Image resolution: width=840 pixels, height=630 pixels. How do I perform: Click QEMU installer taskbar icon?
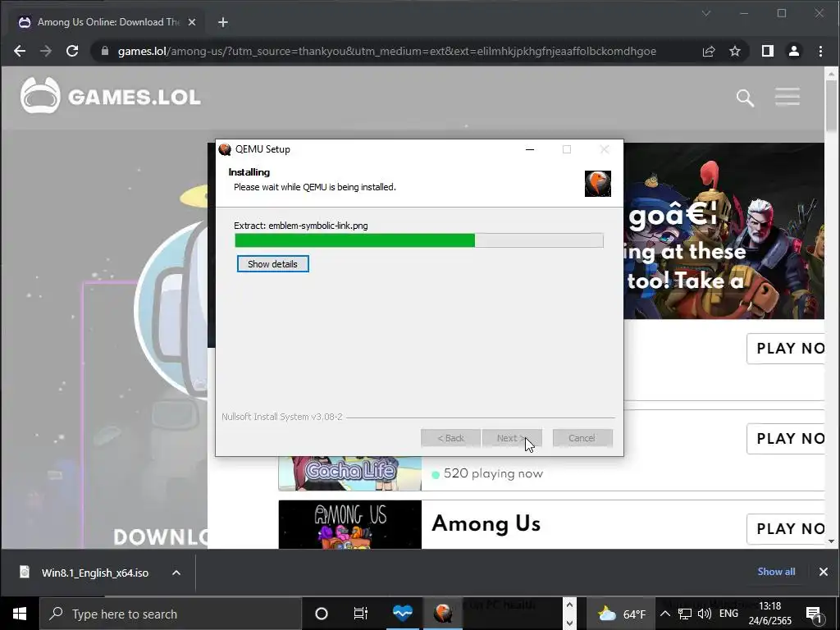pyautogui.click(x=443, y=614)
